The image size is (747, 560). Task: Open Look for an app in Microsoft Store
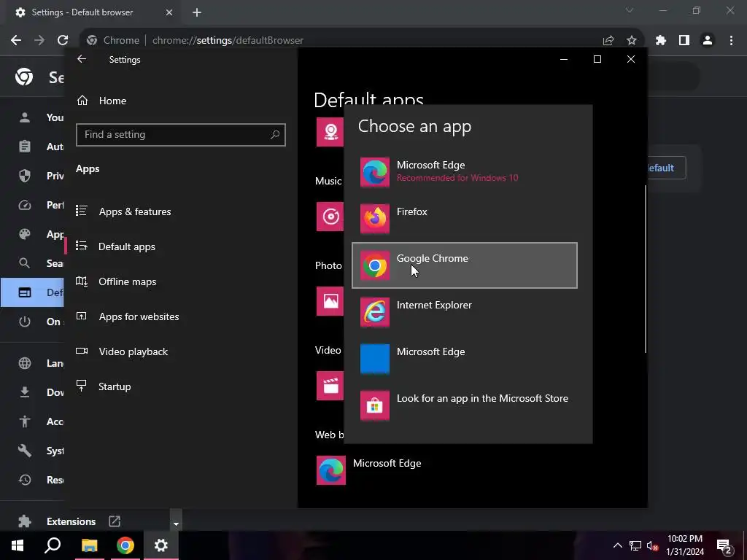(465, 405)
